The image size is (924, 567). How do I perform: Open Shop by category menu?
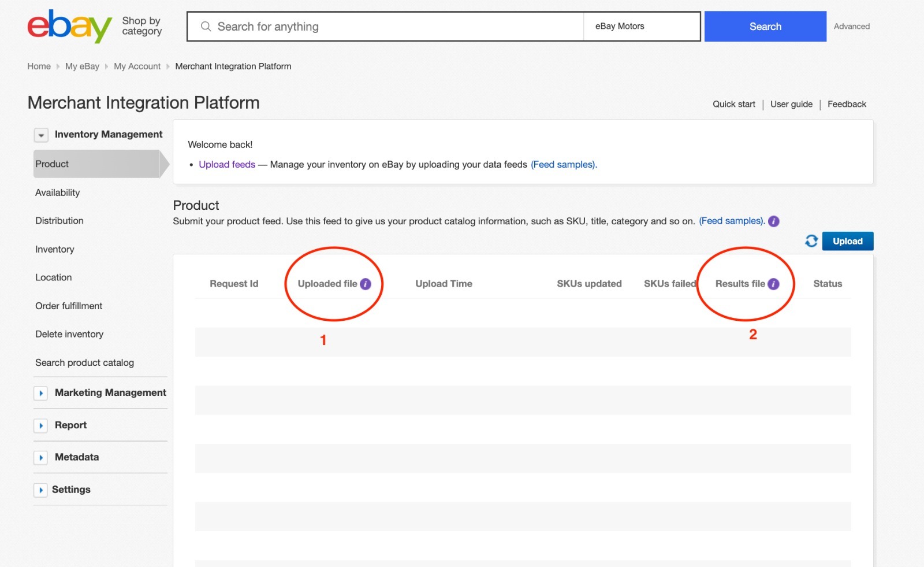click(x=141, y=26)
